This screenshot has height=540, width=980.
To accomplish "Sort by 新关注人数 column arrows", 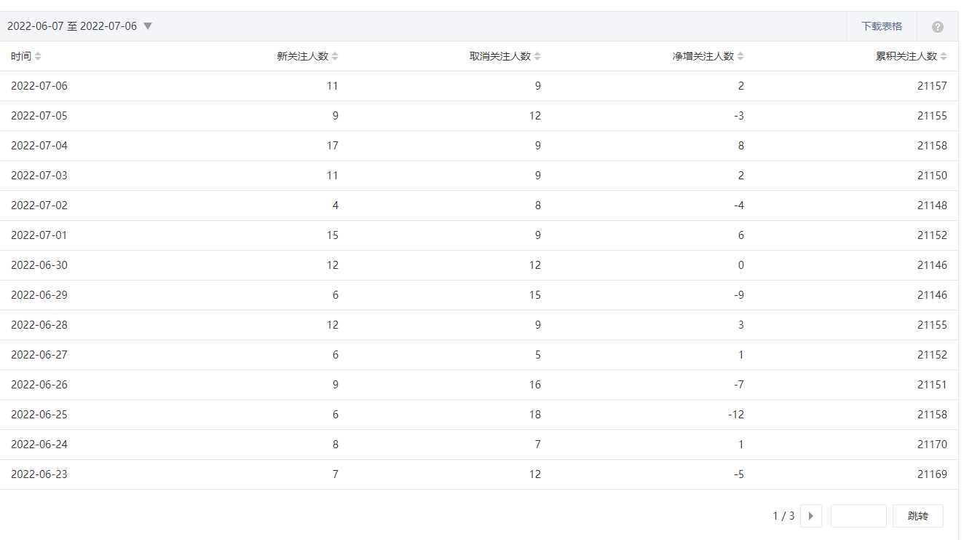I will click(x=335, y=57).
